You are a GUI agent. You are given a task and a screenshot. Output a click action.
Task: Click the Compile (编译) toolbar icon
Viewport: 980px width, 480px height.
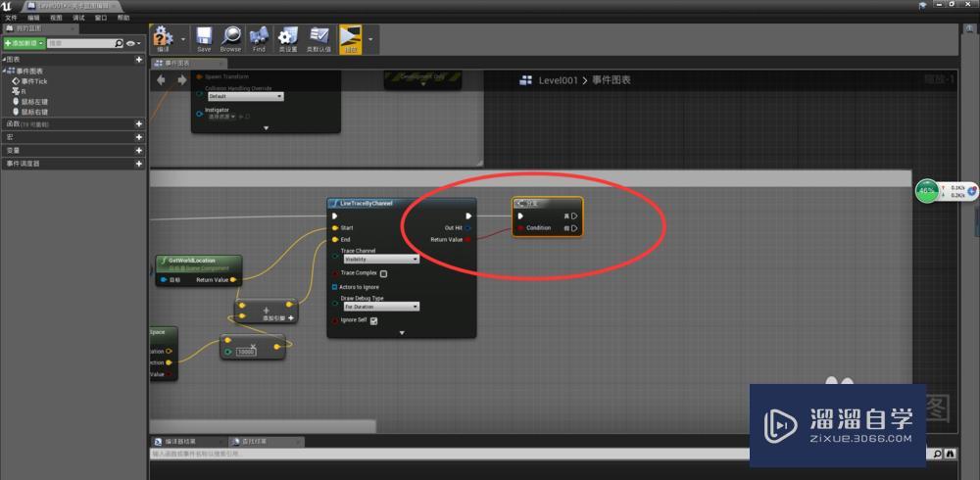click(163, 38)
